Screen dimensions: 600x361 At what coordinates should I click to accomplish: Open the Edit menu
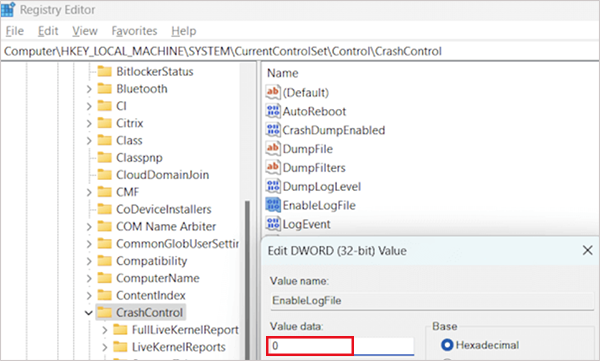pyautogui.click(x=48, y=31)
